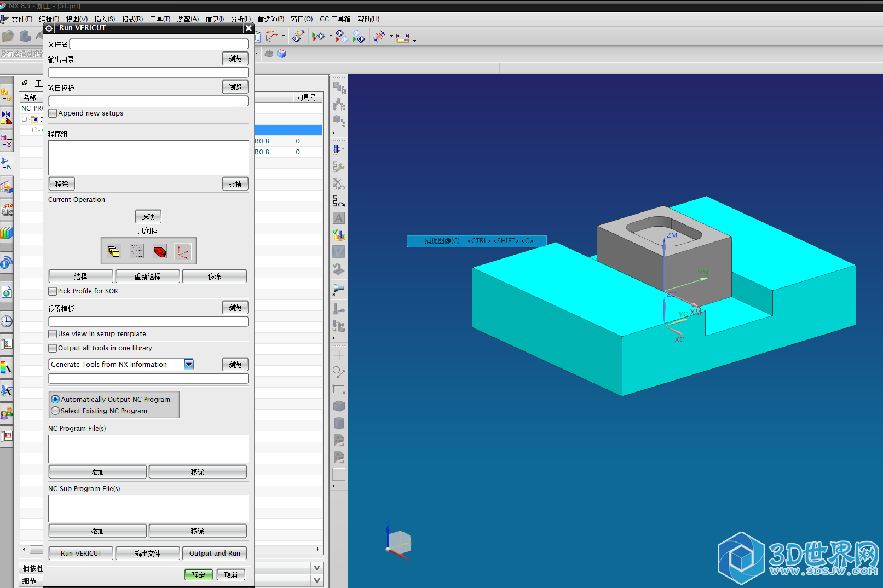Click 浏览 next to 输出目录
The height and width of the screenshot is (588, 883).
coord(235,59)
